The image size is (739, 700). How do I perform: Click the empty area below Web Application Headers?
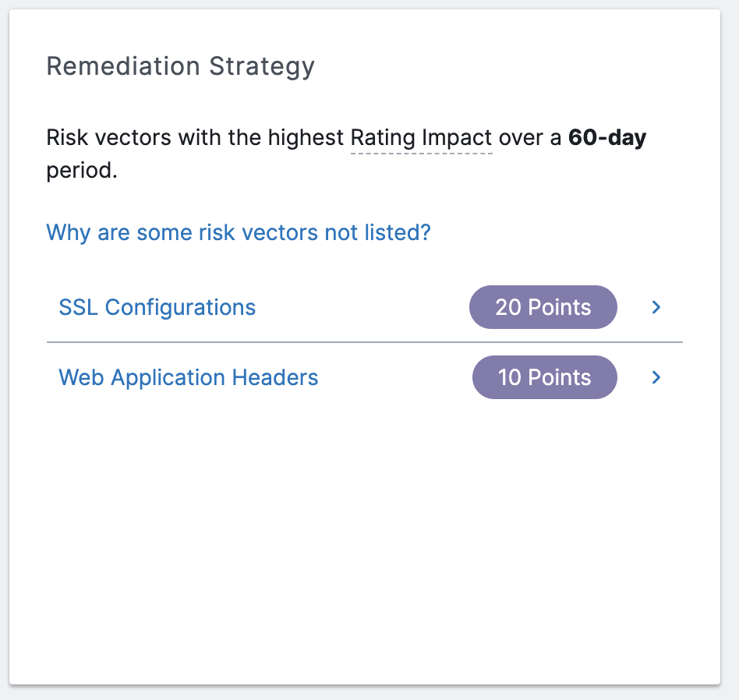click(366, 507)
